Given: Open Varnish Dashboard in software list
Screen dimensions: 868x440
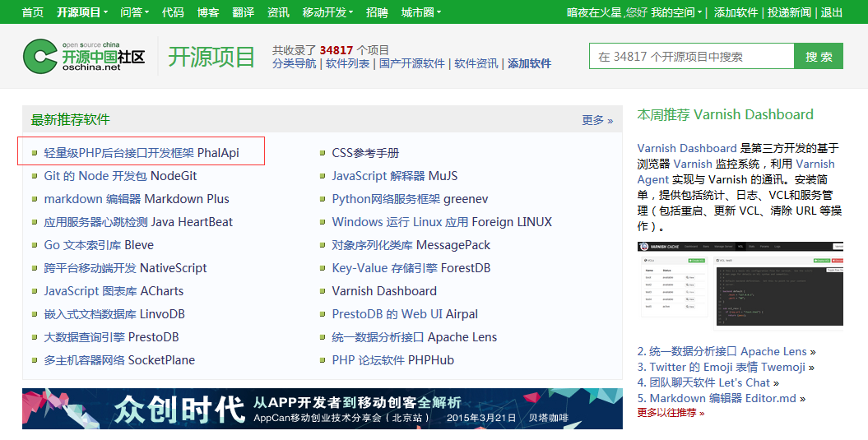Looking at the screenshot, I should pos(384,291).
